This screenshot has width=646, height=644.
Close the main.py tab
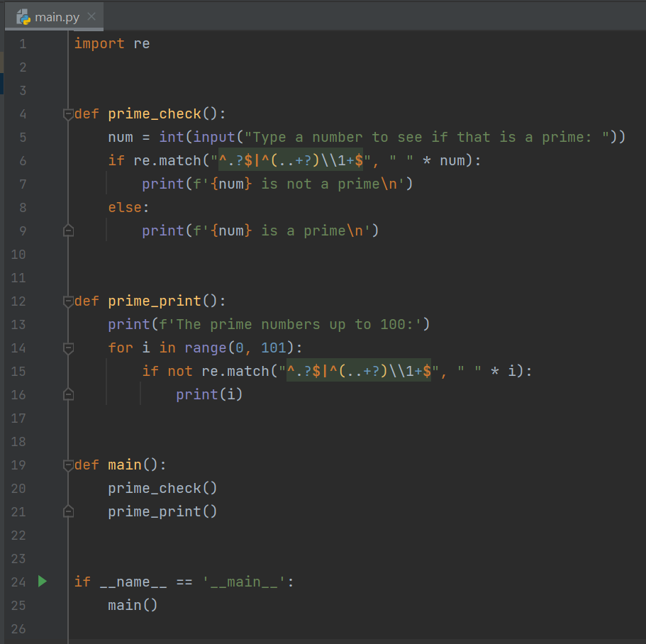click(91, 16)
